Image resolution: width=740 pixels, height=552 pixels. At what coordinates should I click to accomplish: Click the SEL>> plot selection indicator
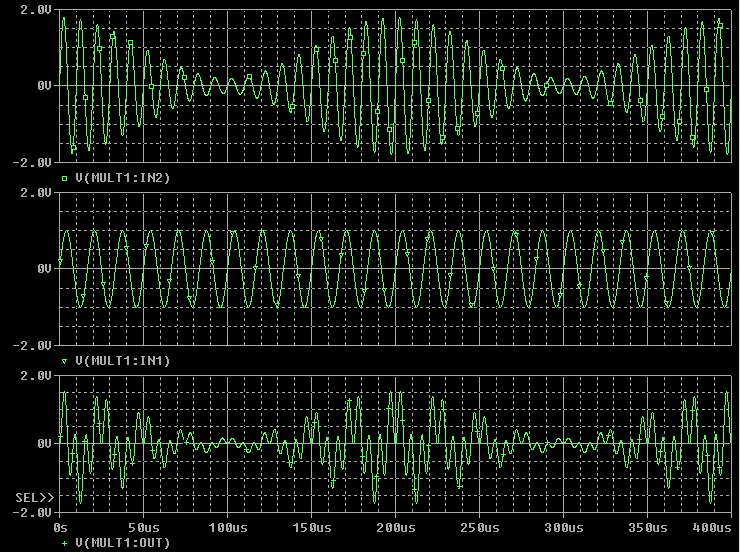[x=34, y=497]
